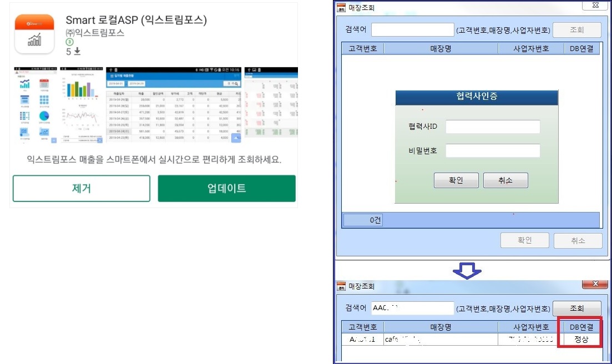Focus the 협력사ID input field
The height and width of the screenshot is (364, 612).
click(492, 127)
